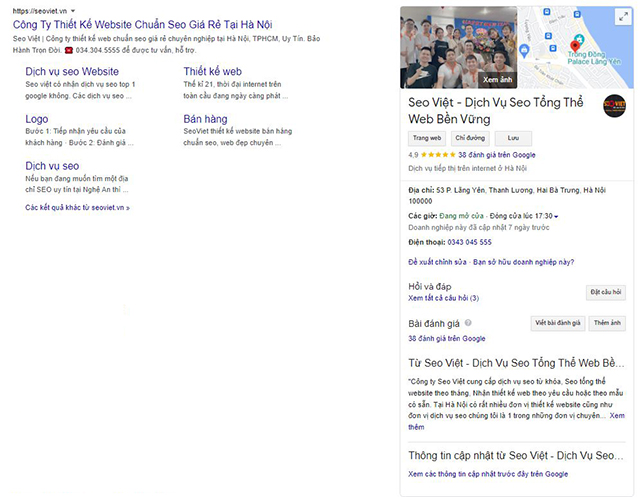The width and height of the screenshot is (640, 497).
Task: Click the help icon beside Bài đánh giá
Action: click(x=468, y=323)
